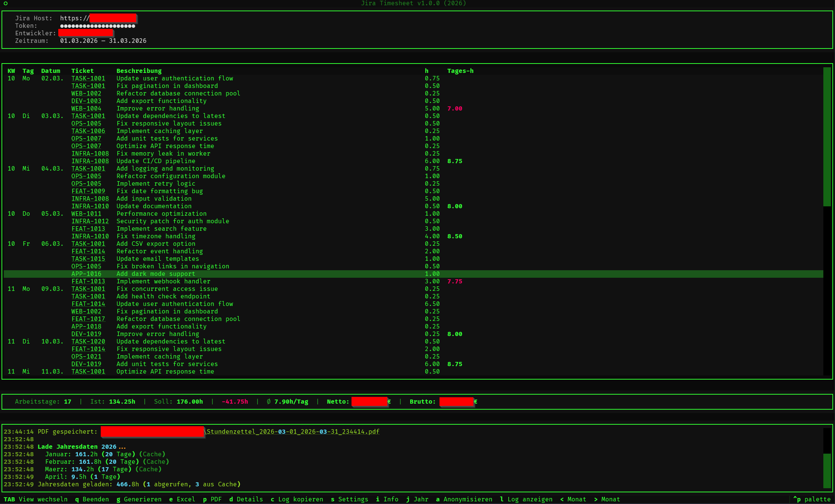This screenshot has width=835, height=504.
Task: Open ticket link TASK-1006
Action: pos(88,131)
